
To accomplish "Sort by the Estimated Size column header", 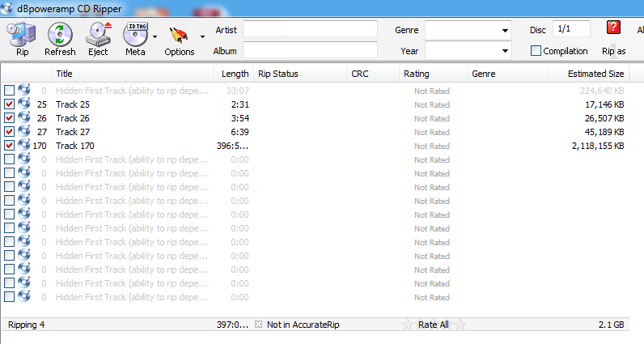I will tap(595, 74).
